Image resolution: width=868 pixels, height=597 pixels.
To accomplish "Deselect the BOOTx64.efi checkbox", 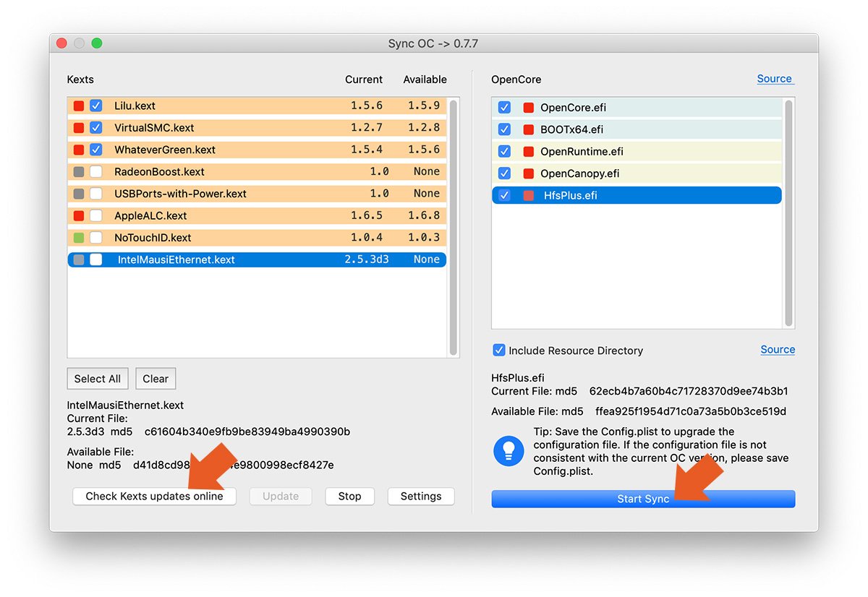I will tap(505, 129).
